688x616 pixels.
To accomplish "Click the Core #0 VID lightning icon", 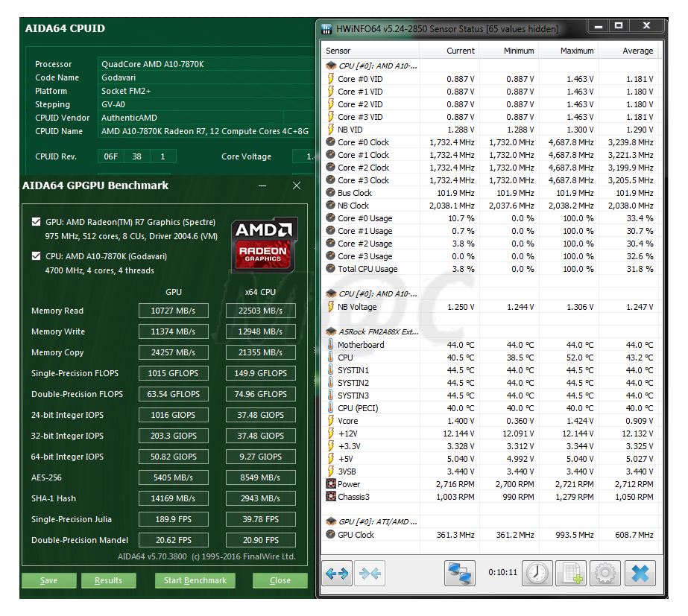I will click(x=330, y=79).
